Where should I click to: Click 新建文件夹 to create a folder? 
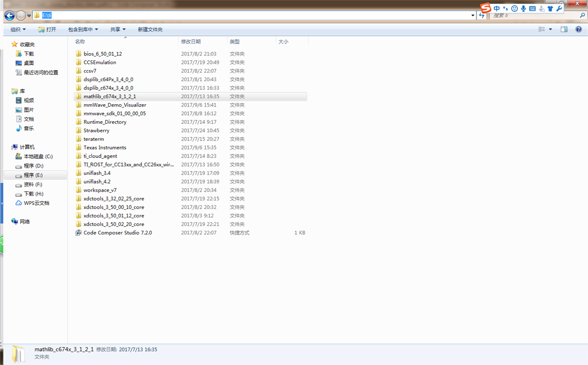pos(150,30)
